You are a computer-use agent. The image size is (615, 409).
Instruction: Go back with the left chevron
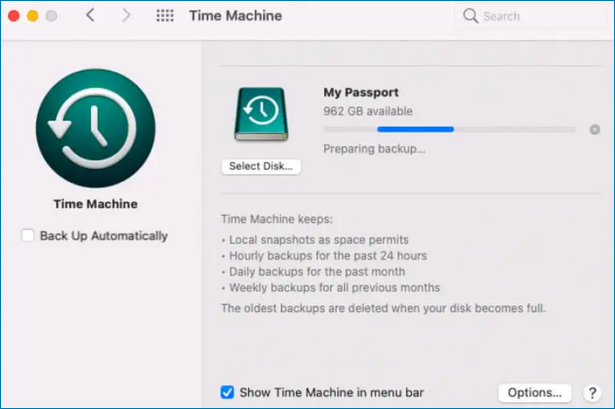coord(91,16)
